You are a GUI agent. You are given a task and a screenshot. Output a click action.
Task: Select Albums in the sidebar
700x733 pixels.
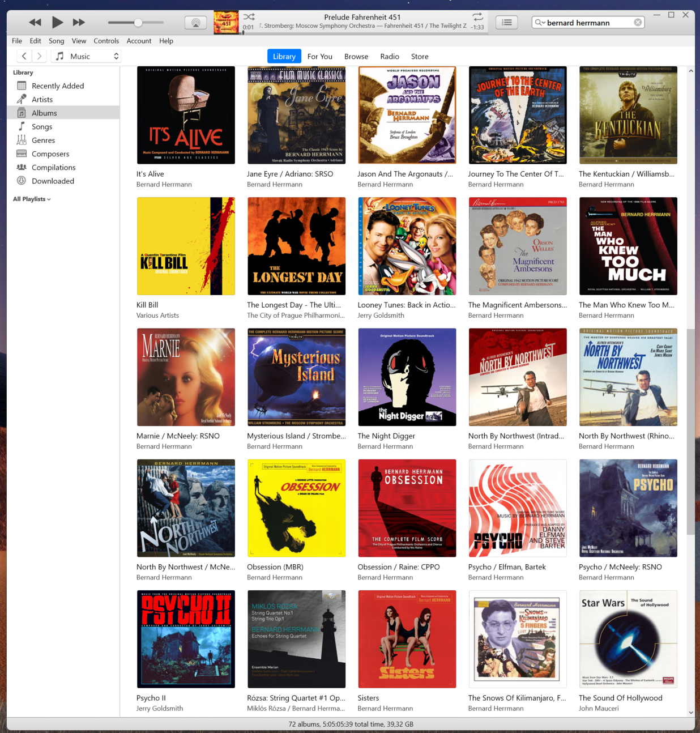coord(63,113)
